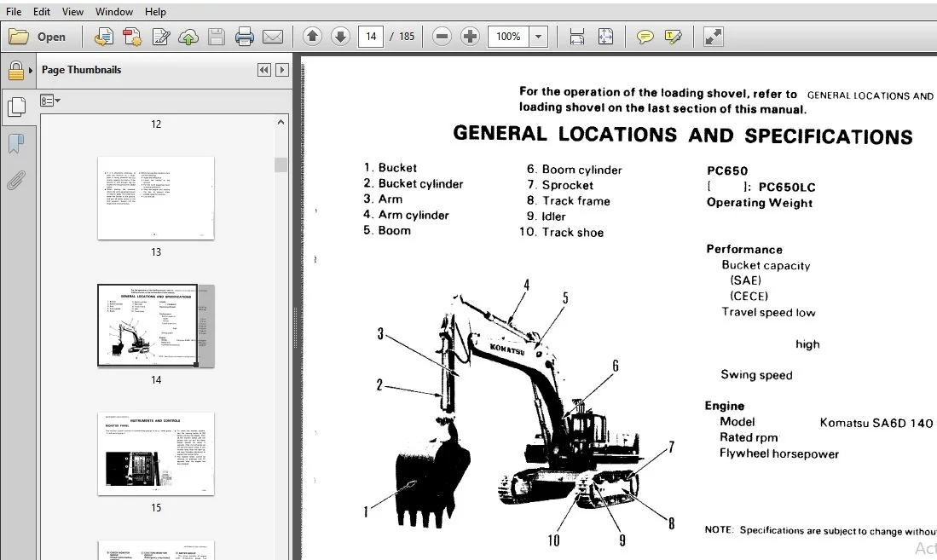This screenshot has height=560, width=937.
Task: Go to previous page with up arrow
Action: pyautogui.click(x=312, y=37)
